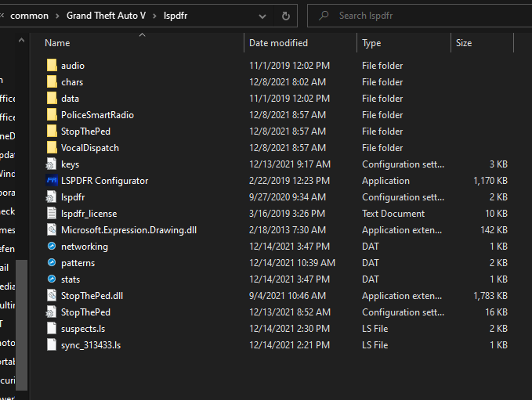Click the suspects.ls file icon

(x=52, y=329)
